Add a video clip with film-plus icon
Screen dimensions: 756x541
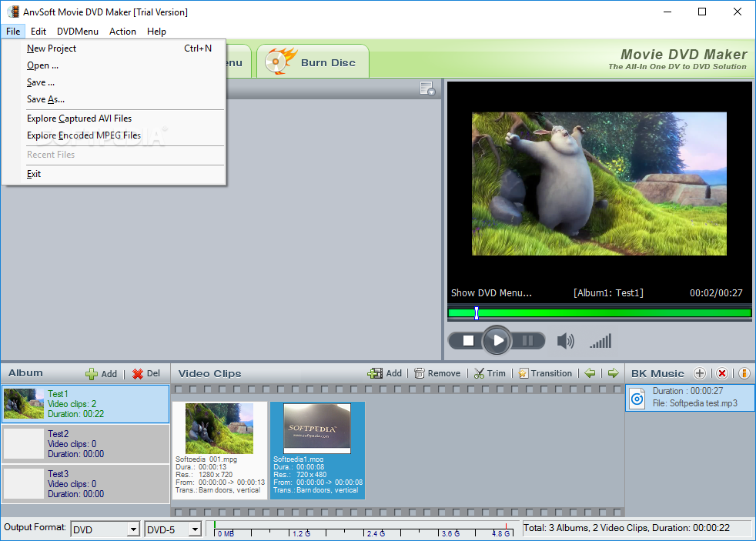(375, 373)
